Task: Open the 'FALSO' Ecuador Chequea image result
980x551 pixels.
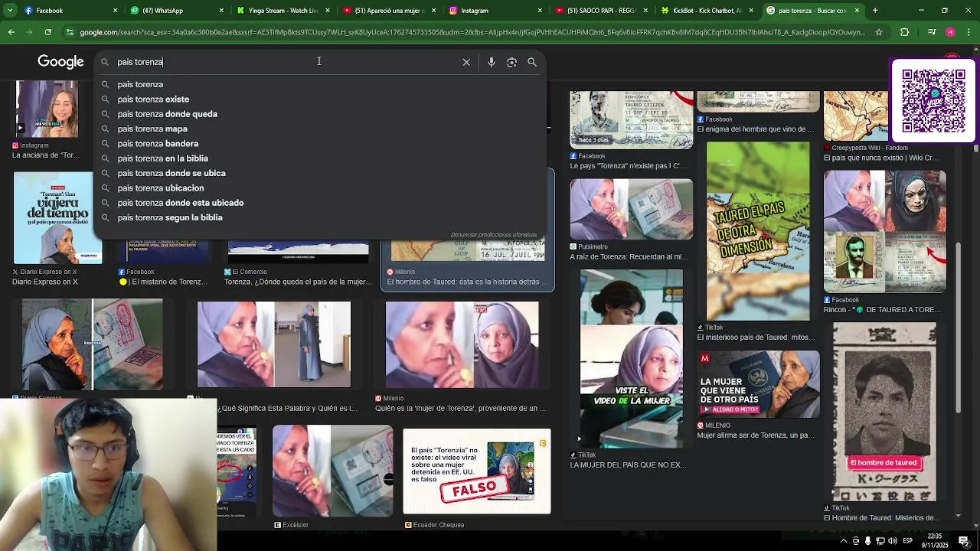Action: tap(476, 471)
